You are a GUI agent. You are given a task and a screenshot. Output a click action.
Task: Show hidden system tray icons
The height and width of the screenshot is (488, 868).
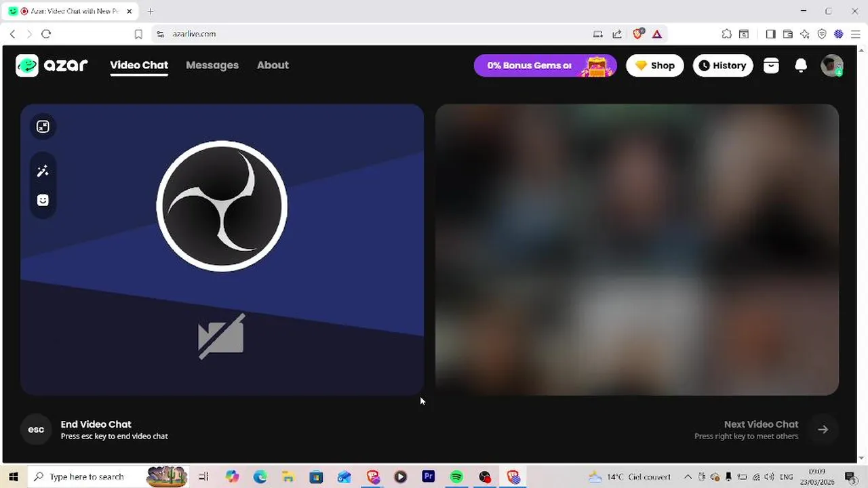[688, 476]
